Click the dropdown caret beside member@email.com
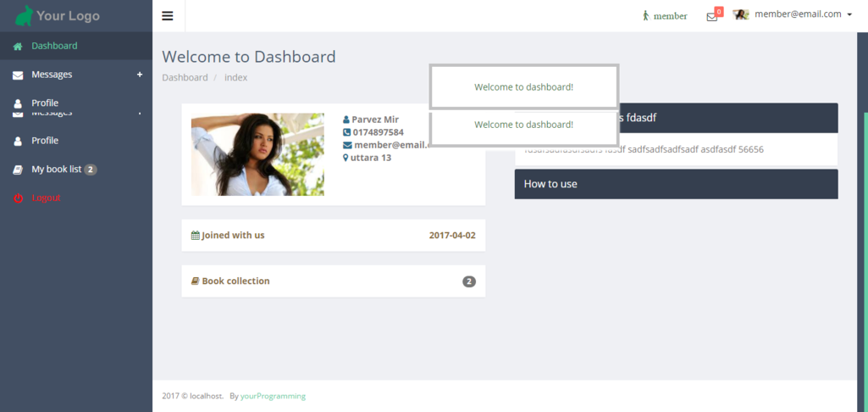This screenshot has width=868, height=412. click(x=849, y=15)
